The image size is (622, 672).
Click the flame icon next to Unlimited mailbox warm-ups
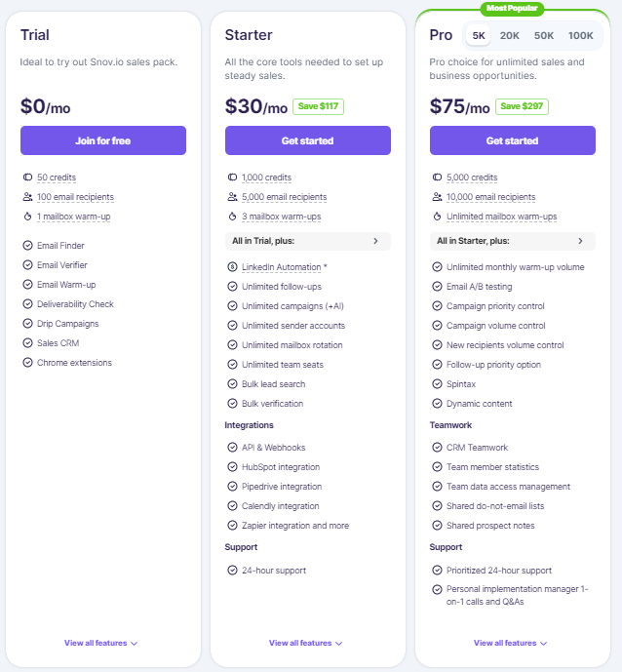click(x=437, y=217)
